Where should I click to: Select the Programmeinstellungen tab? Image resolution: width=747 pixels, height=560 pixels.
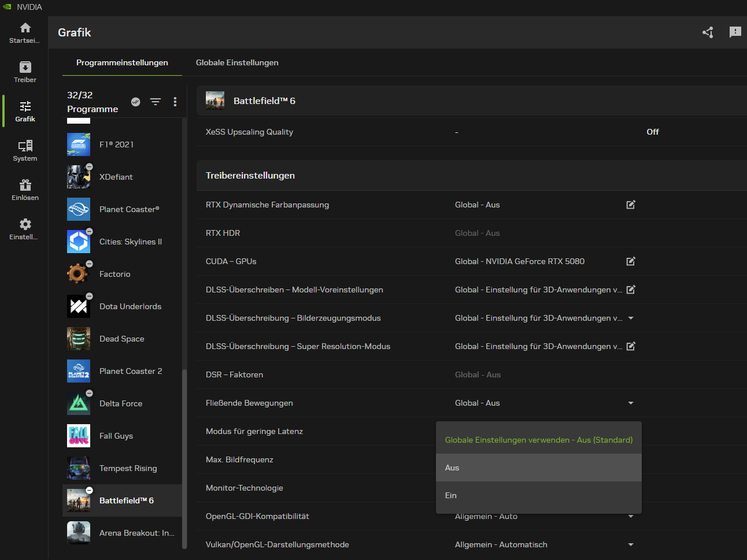coord(122,62)
